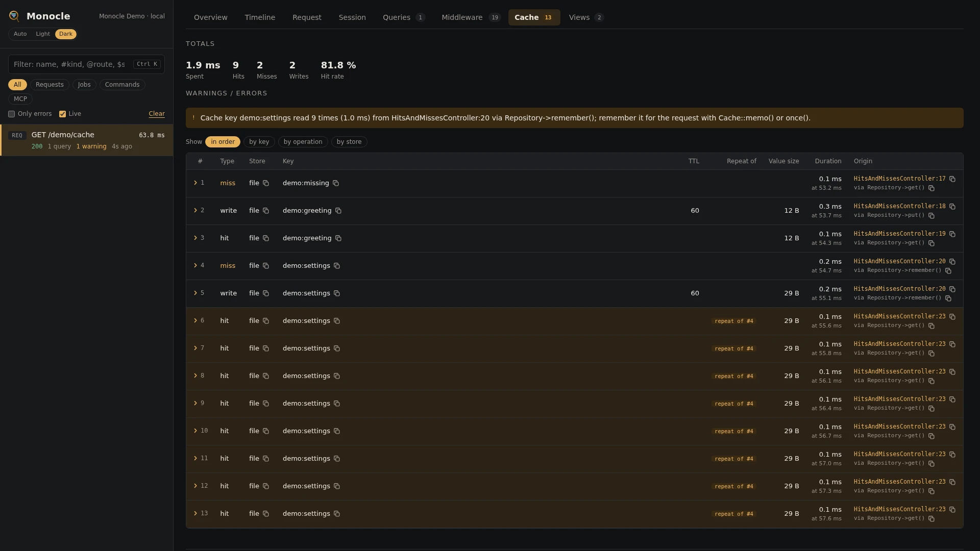The image size is (980, 551).
Task: Expand cache row 13 details
Action: pos(195,513)
